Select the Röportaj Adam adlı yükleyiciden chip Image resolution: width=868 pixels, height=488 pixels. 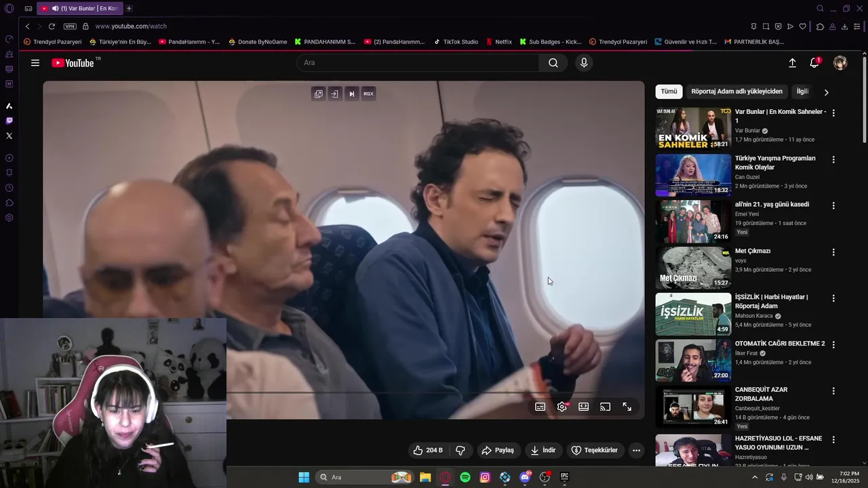(x=737, y=91)
